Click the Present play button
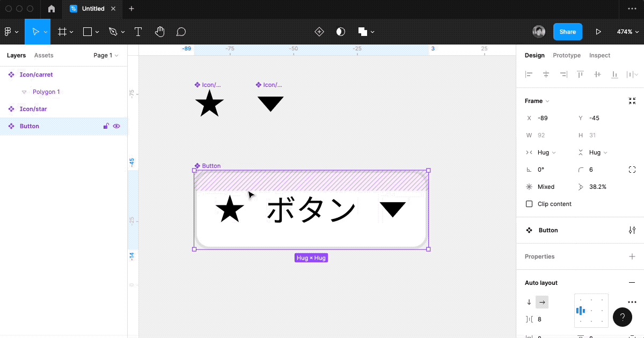 598,31
